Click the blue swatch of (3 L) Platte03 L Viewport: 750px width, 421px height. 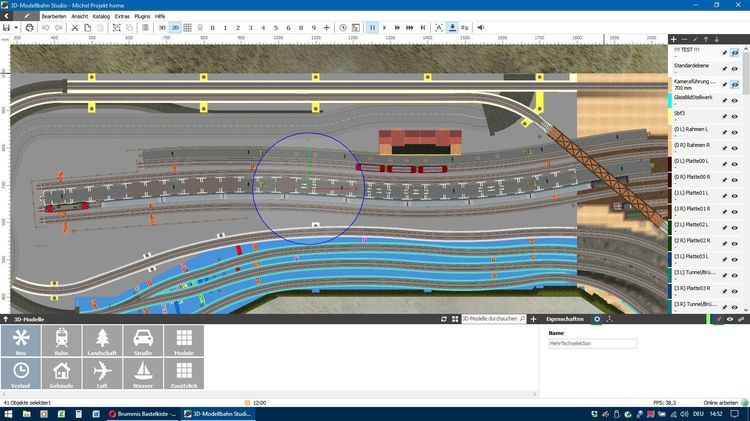point(670,259)
